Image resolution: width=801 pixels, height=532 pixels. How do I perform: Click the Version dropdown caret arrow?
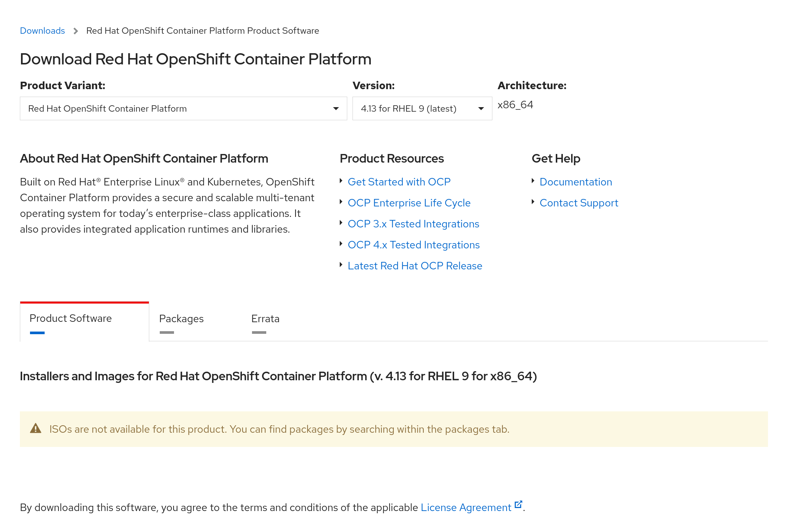point(481,109)
